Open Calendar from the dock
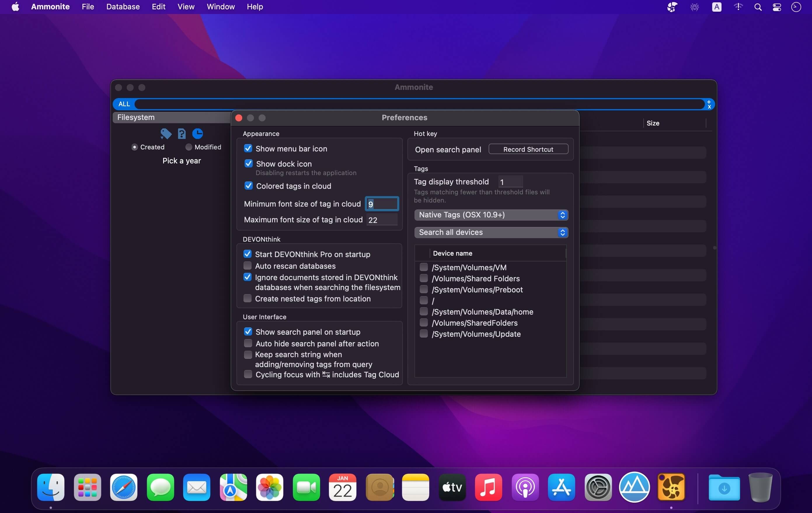The height and width of the screenshot is (513, 812). pos(343,487)
